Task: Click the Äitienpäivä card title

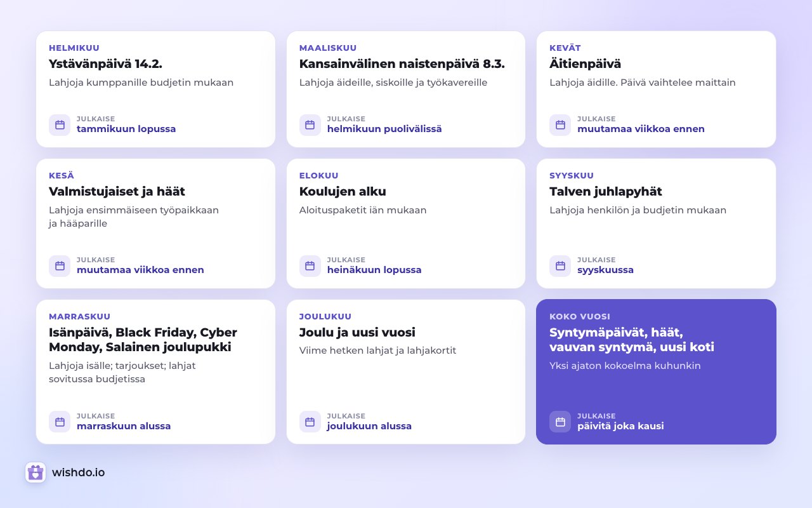Action: click(585, 64)
